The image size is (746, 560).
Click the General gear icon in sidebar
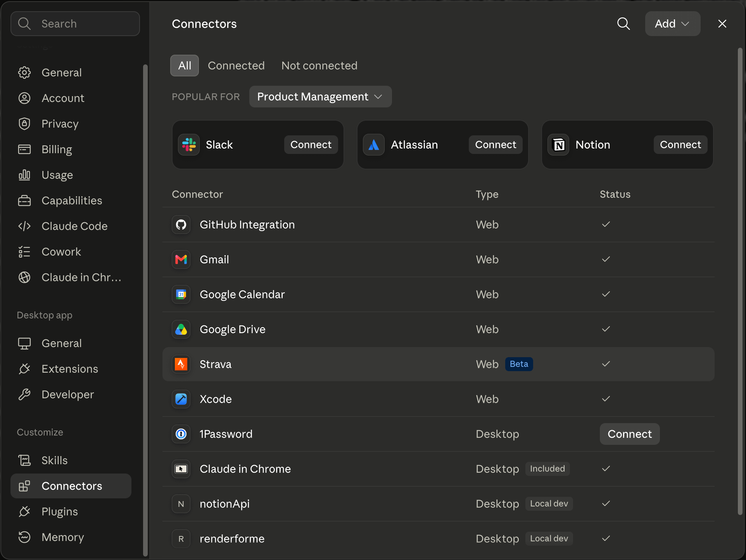[24, 73]
